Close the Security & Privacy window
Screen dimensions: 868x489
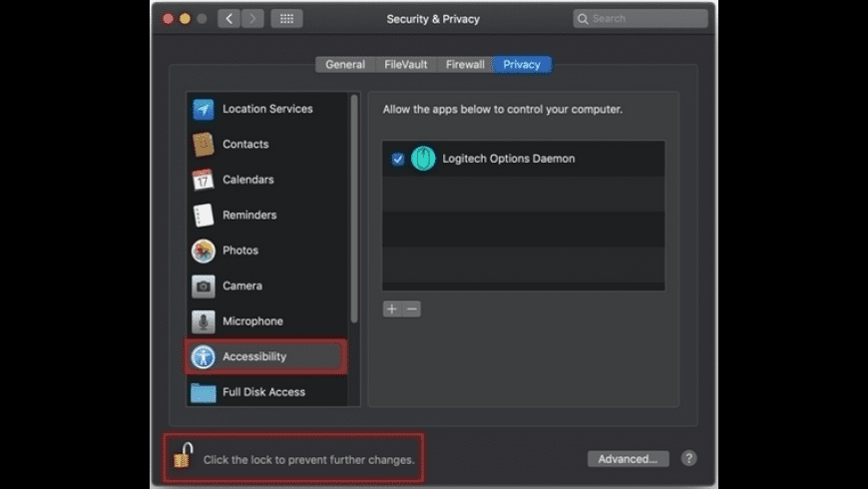pos(168,19)
